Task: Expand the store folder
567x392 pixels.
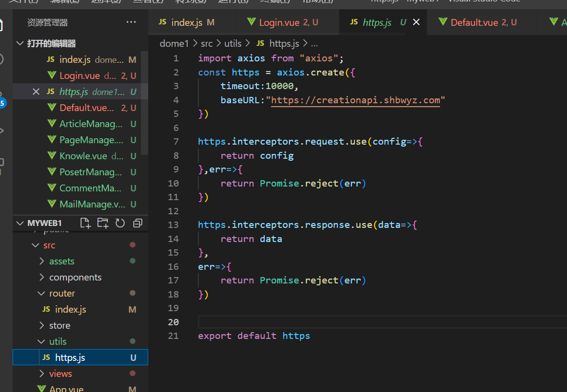Action: (59, 325)
